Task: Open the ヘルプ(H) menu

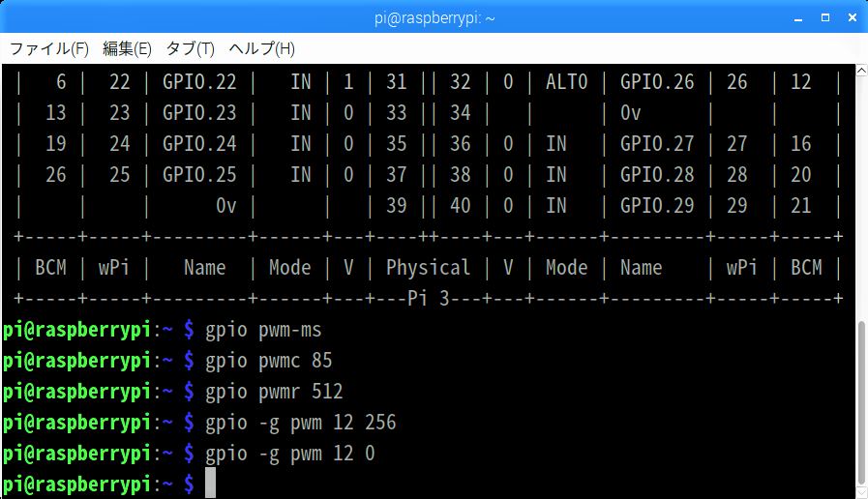Action: tap(261, 48)
